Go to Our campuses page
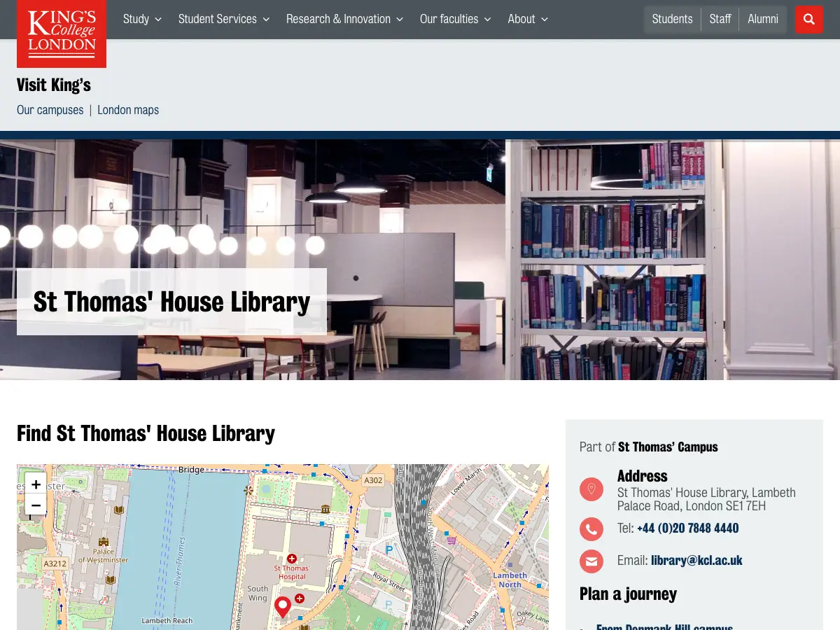840x630 pixels. (x=50, y=110)
